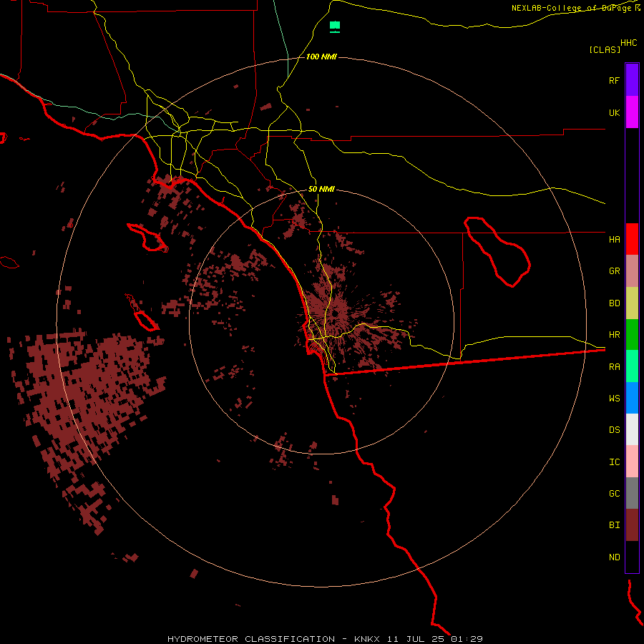Click the 'ND' legend label

tap(614, 557)
